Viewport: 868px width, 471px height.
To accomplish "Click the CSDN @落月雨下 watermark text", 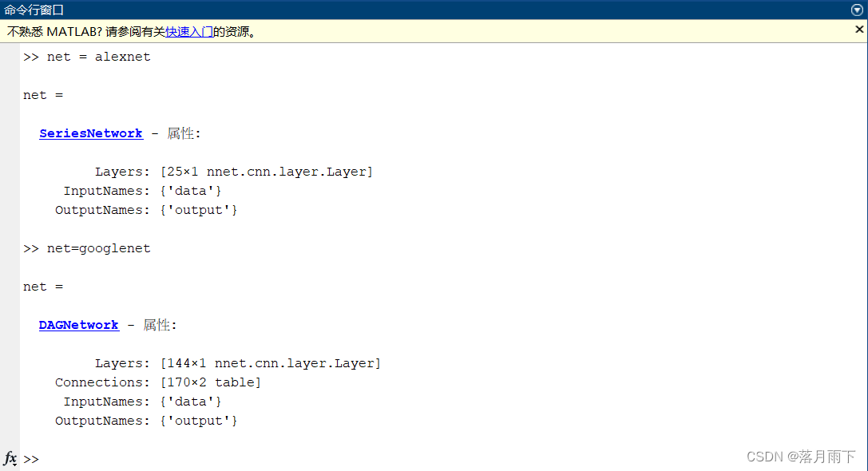I will [803, 457].
